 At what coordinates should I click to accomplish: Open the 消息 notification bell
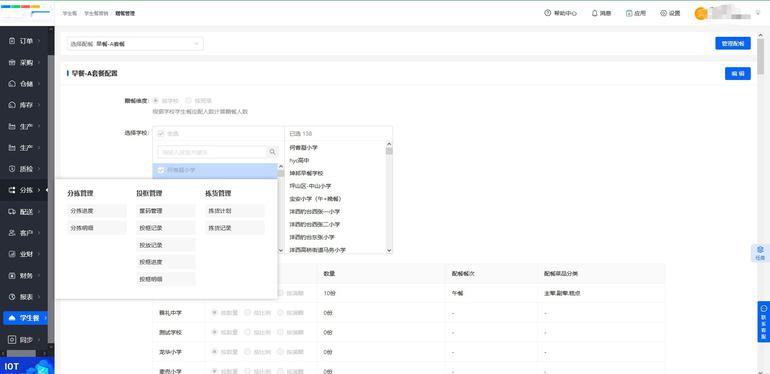coord(595,13)
